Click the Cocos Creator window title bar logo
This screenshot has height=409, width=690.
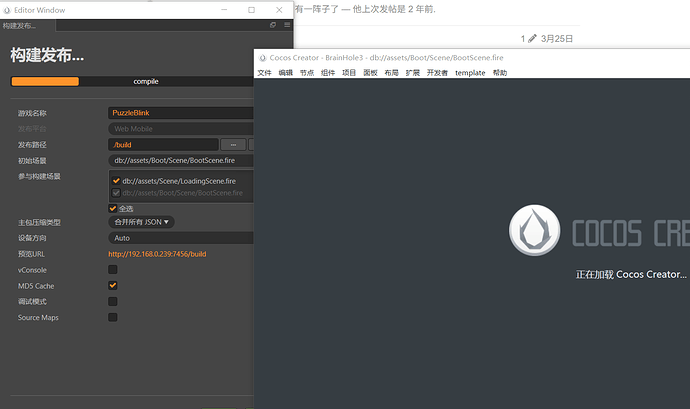263,58
